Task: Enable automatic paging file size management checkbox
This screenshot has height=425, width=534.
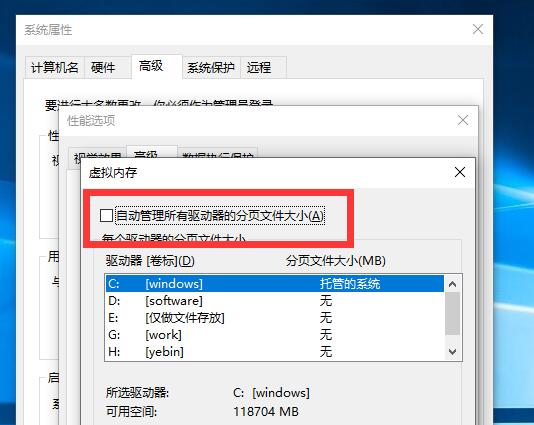Action: [x=107, y=216]
